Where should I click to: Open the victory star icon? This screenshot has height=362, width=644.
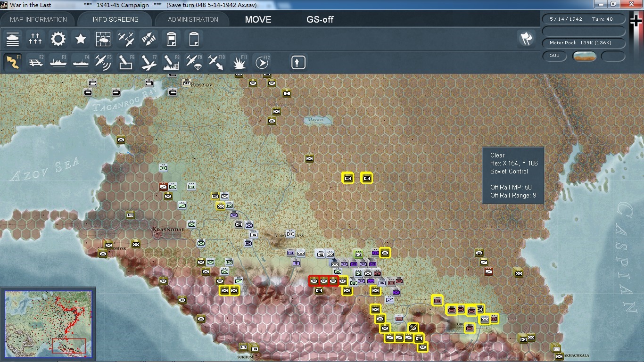point(81,39)
